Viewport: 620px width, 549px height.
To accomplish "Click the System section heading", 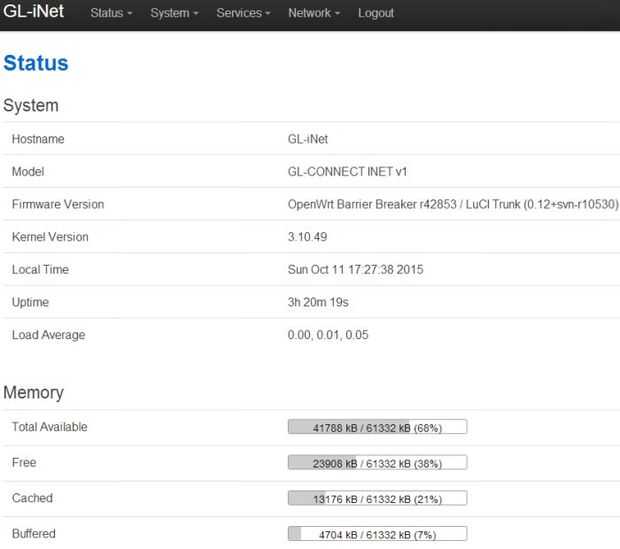I will (31, 106).
